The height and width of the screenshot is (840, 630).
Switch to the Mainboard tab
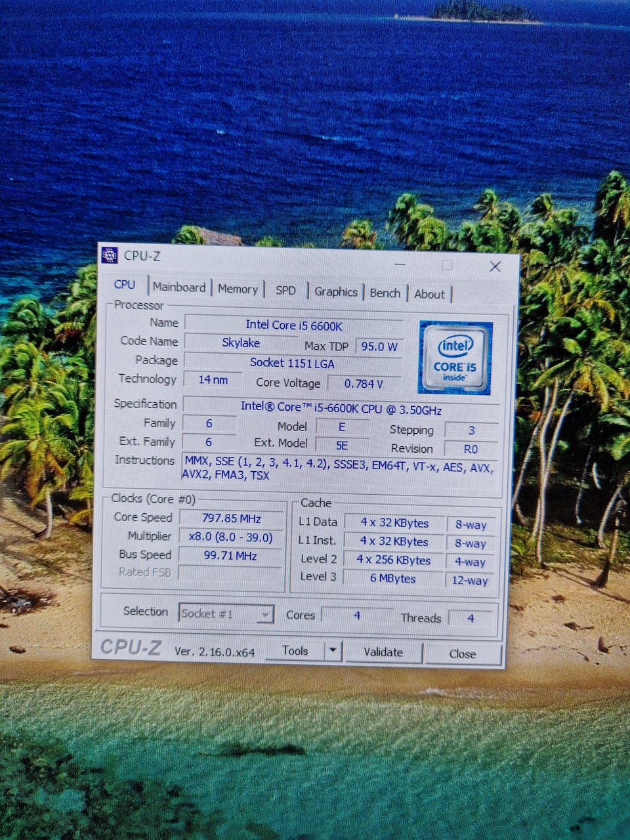coord(178,287)
